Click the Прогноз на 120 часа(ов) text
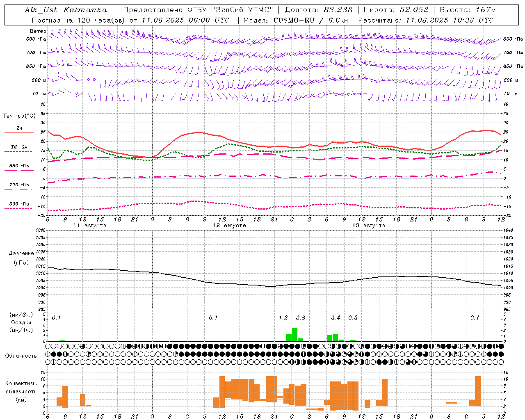Viewport: 525px width, 420px height. pos(78,20)
